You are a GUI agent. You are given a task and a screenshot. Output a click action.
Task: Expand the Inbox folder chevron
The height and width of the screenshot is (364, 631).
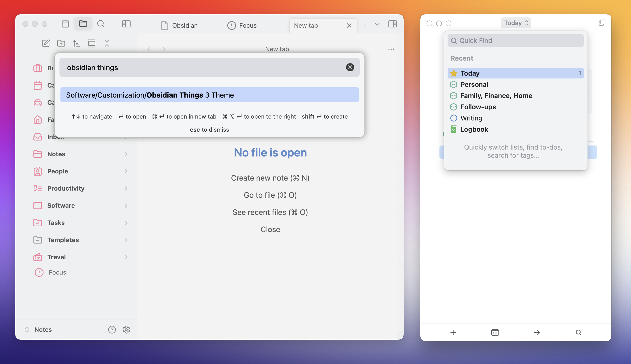[x=126, y=137]
